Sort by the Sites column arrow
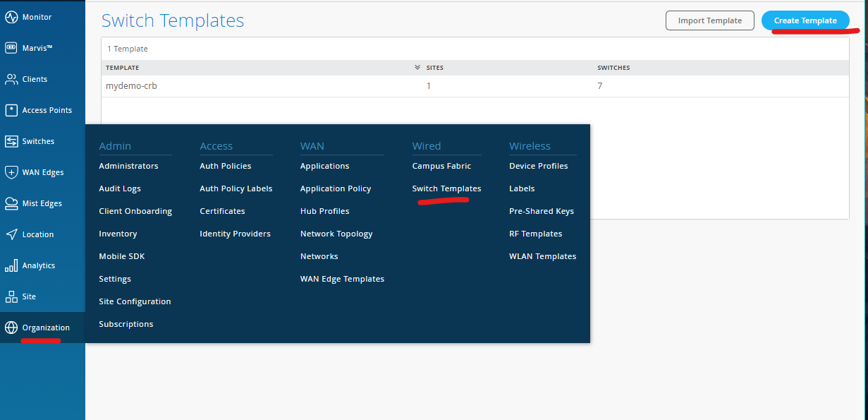The width and height of the screenshot is (868, 420). pos(417,68)
